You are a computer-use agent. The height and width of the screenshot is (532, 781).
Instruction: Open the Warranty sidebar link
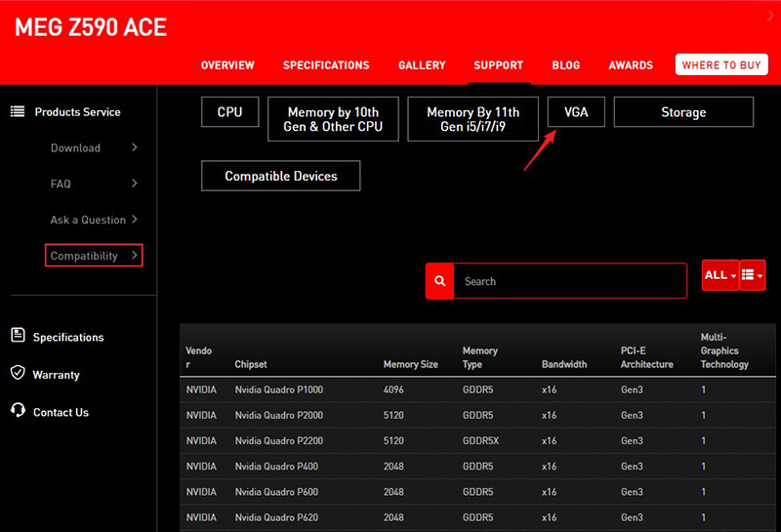tap(56, 375)
